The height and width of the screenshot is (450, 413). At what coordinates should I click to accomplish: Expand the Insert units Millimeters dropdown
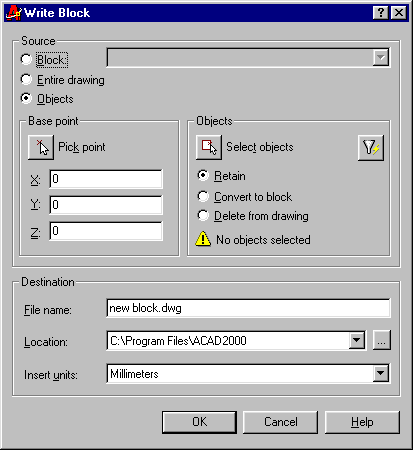[x=381, y=373]
